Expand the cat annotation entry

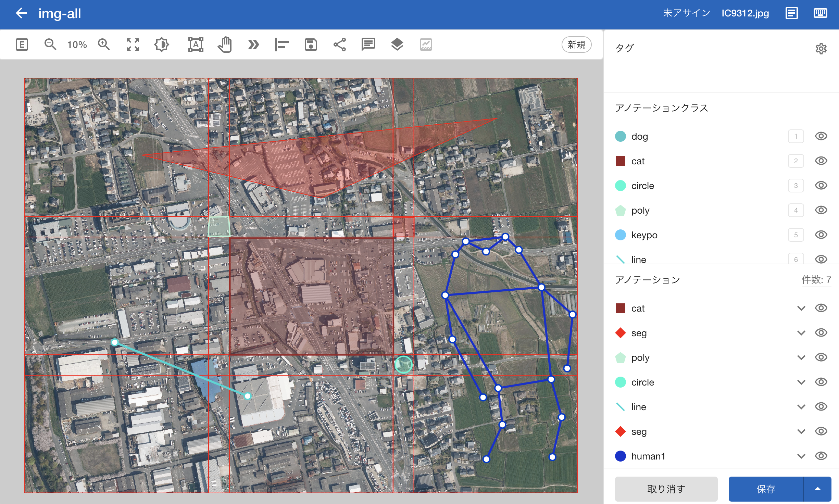tap(801, 308)
